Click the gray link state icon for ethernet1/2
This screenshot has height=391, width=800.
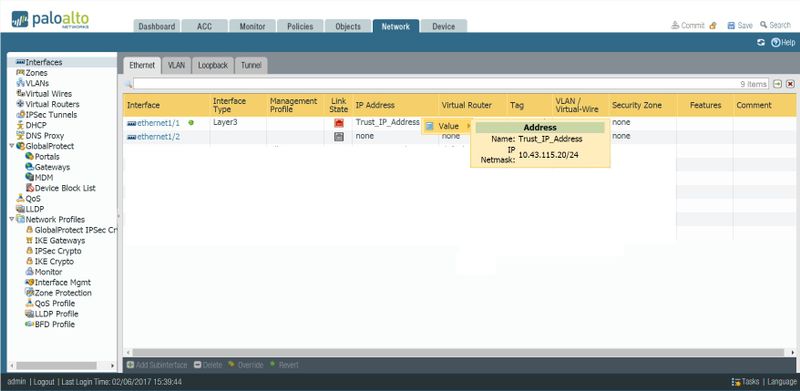tap(338, 136)
